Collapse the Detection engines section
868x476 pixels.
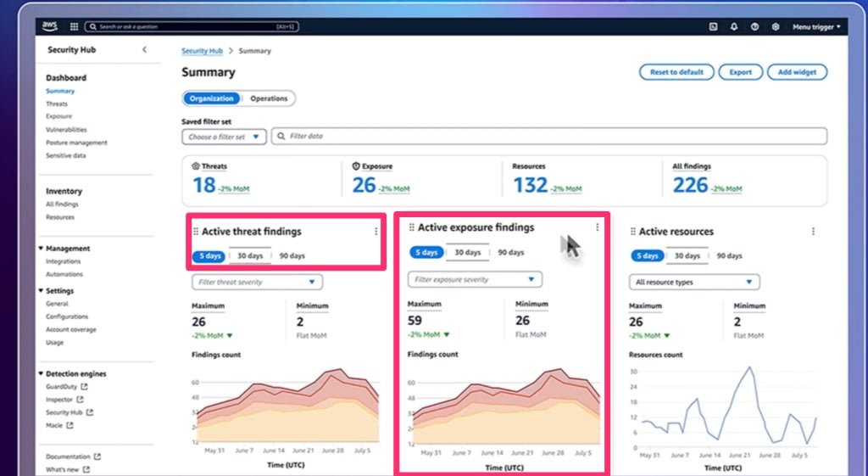tap(41, 373)
